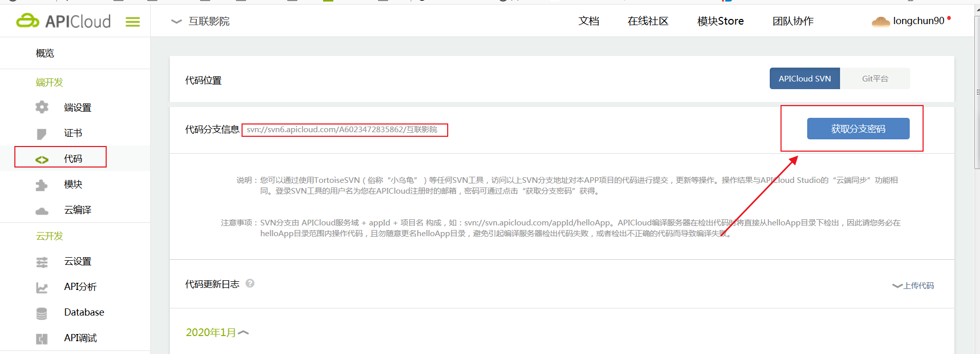Screen dimensions: 980x354
Task: Click the code brackets icon beside 代码
Action: 42,160
